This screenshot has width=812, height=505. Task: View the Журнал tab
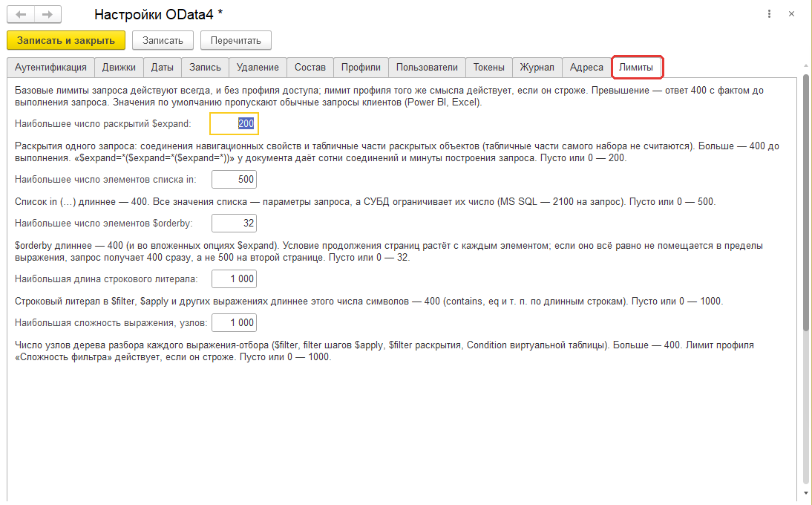(537, 68)
